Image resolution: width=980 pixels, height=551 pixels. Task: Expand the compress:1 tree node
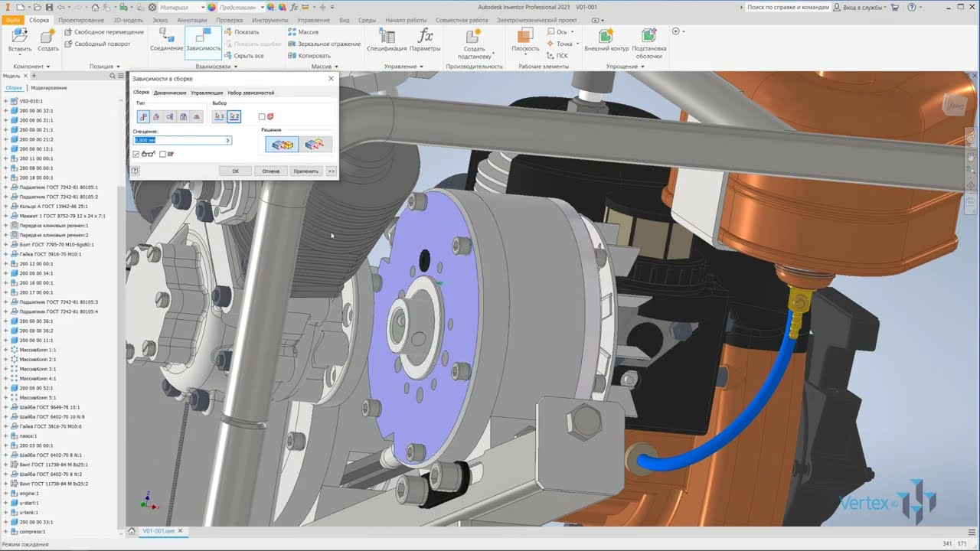(5, 532)
